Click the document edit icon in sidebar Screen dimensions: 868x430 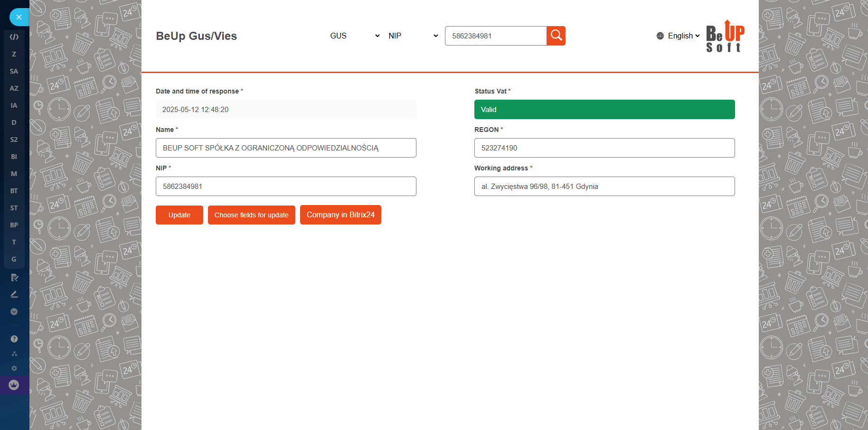14,277
